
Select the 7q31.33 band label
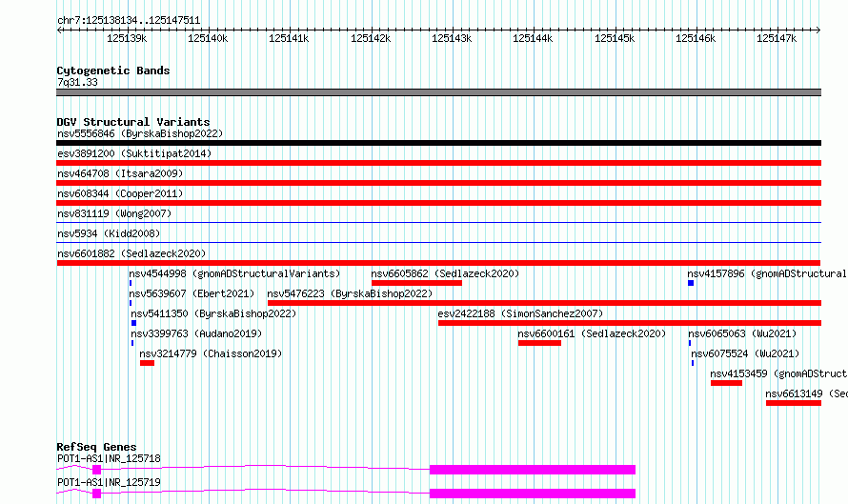[77, 82]
